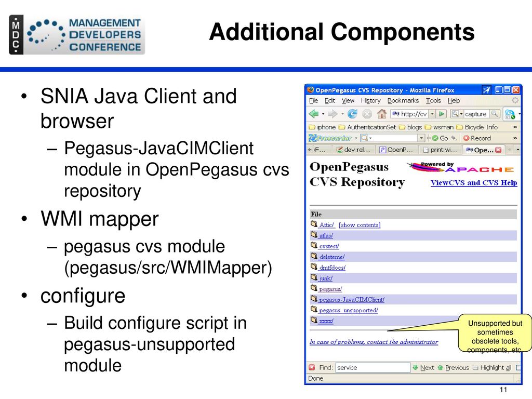
Task: Close the active Ope... tab
Action: pos(498,150)
